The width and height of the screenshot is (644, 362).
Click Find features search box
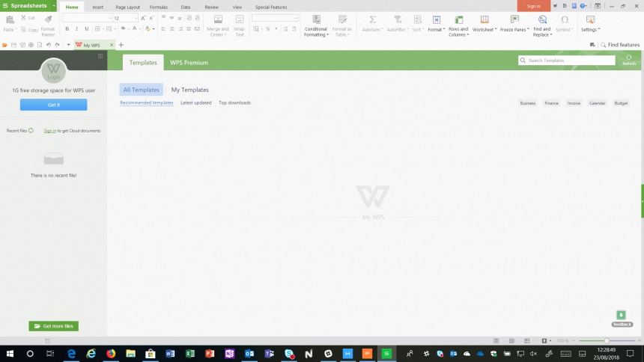[x=620, y=45]
